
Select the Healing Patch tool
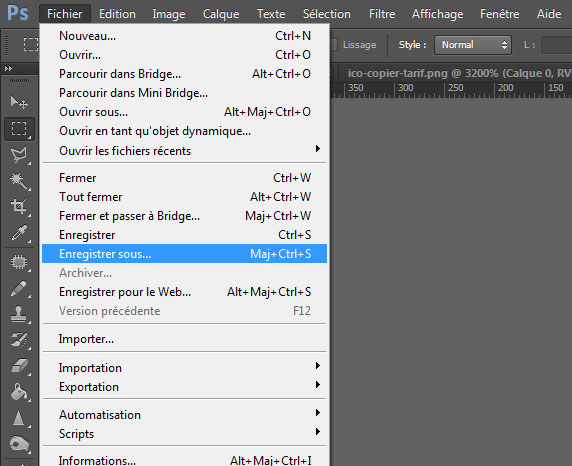(19, 262)
